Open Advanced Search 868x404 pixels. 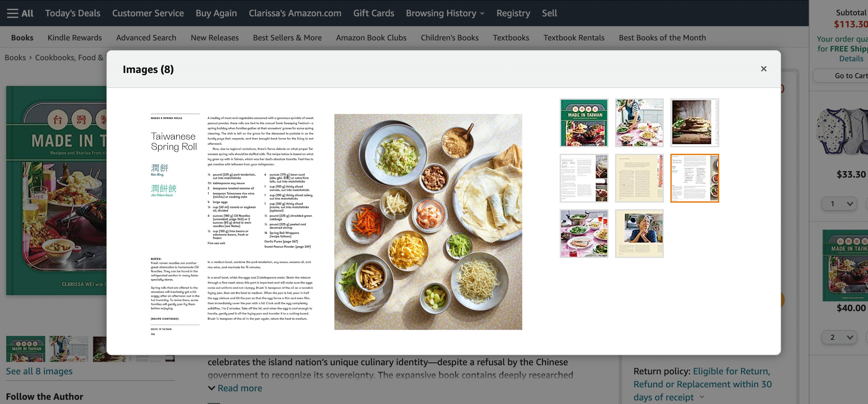coord(146,37)
